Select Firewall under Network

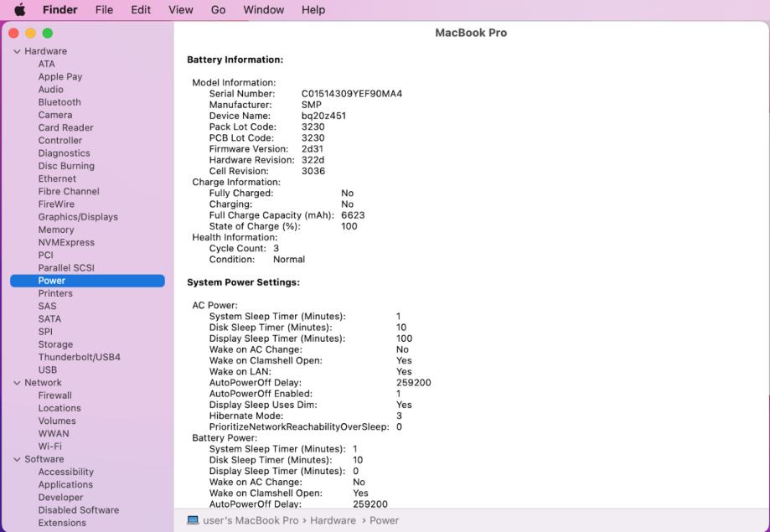pyautogui.click(x=55, y=395)
